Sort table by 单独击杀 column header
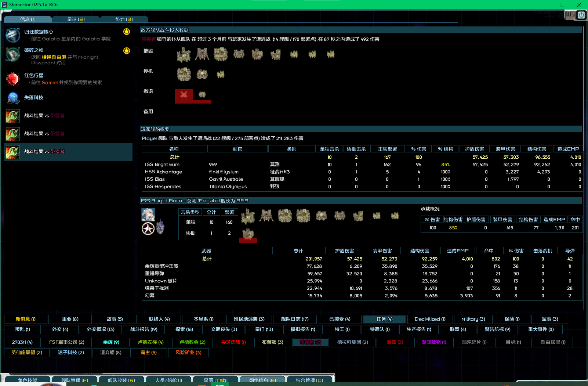Screen dimensions: 588x386 click(329, 149)
